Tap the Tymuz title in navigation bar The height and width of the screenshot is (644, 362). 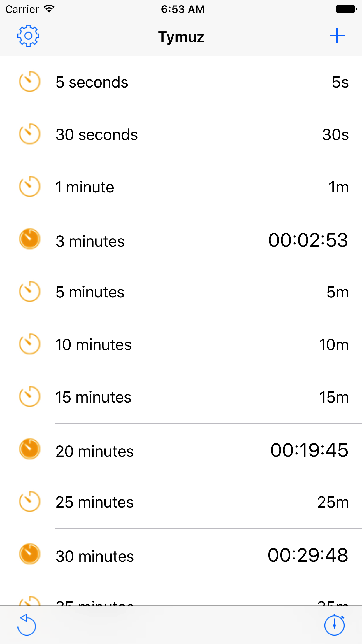tap(181, 37)
